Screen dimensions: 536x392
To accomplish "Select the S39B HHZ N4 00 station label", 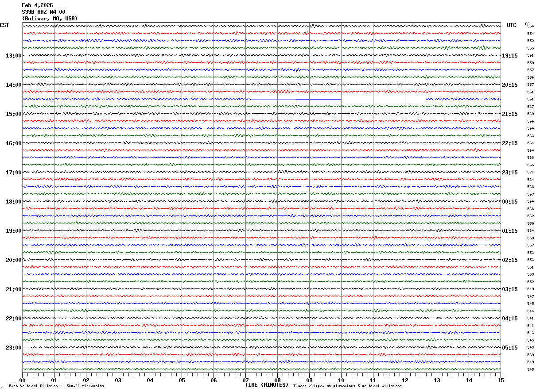I will click(x=43, y=12).
